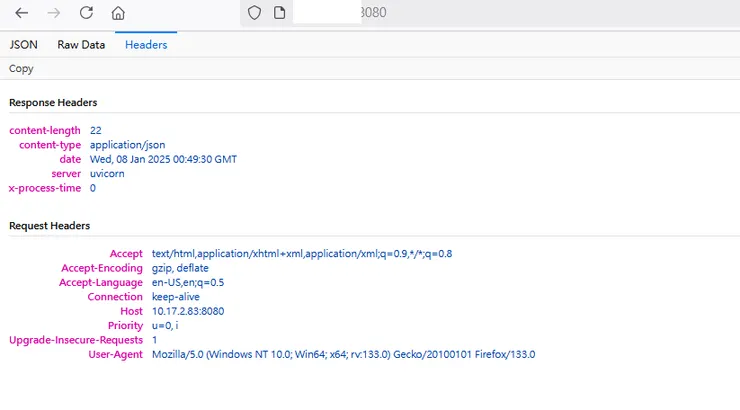Viewport: 740px width, 410px height.
Task: Click the User-Agent header name
Action: pyautogui.click(x=116, y=354)
